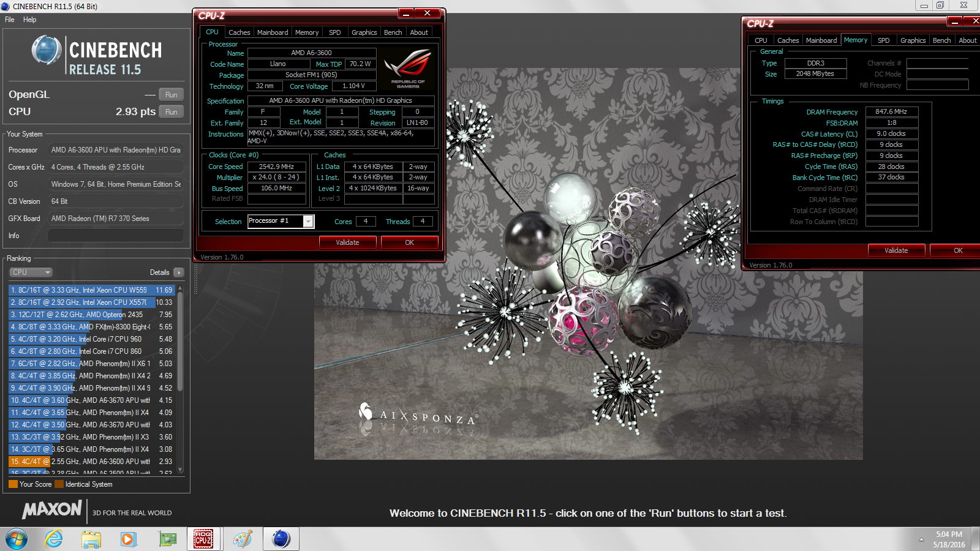Minimize the right CPU-Z window
980x551 pixels.
pyautogui.click(x=954, y=21)
